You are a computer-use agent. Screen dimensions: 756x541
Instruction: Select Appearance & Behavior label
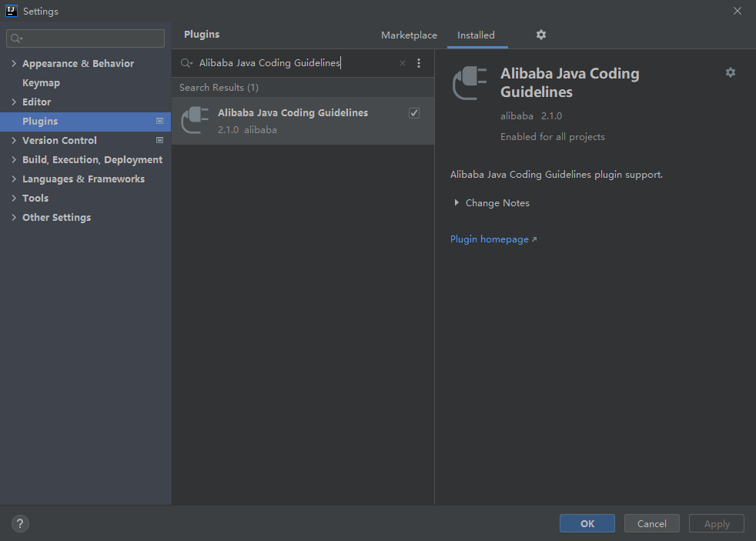coord(78,64)
